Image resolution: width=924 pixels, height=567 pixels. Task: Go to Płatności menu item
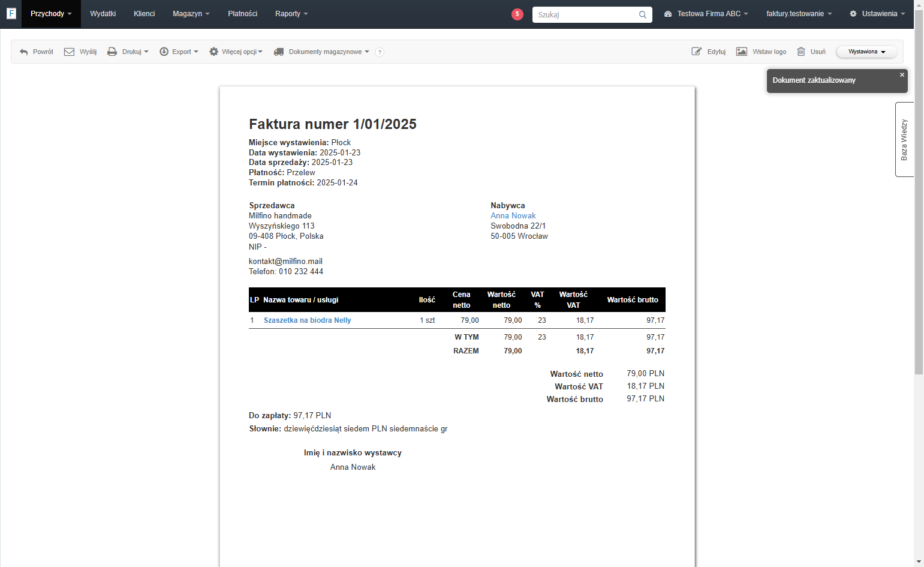coord(242,14)
